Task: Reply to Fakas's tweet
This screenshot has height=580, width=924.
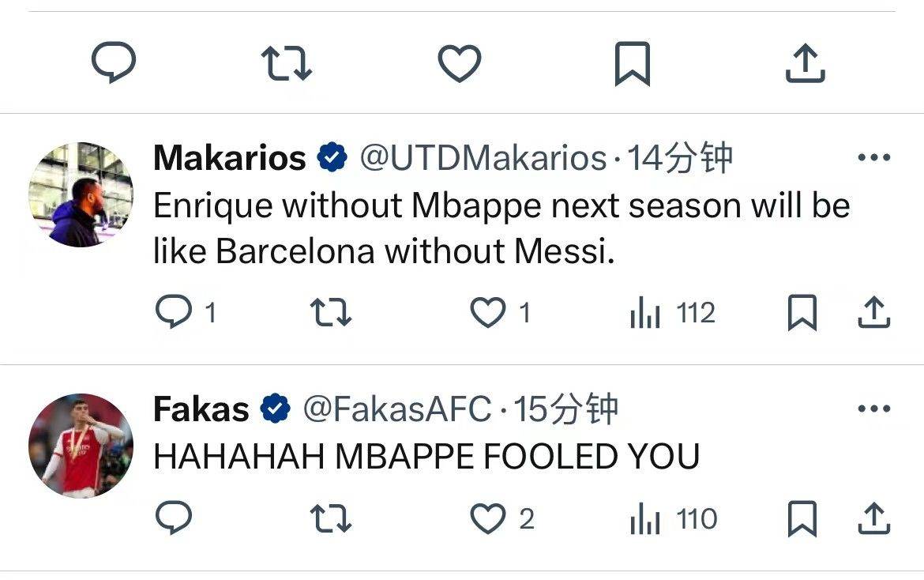Action: (x=172, y=519)
